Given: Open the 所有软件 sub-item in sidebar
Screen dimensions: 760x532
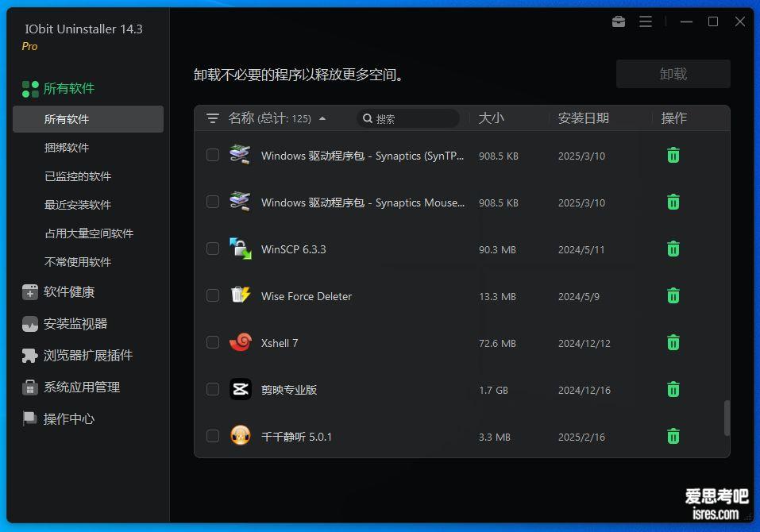Looking at the screenshot, I should click(x=88, y=119).
